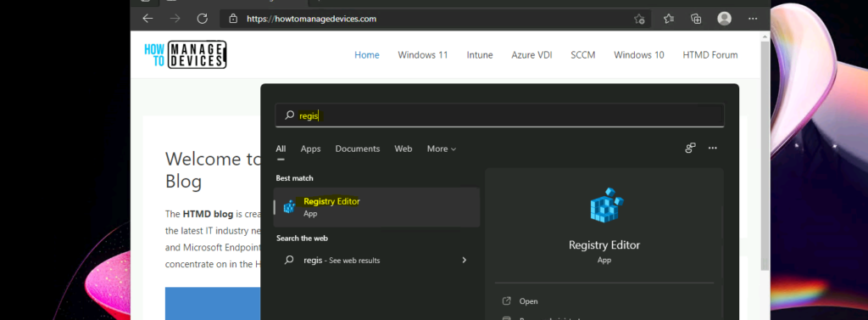Open the Intune menu item
Image resolution: width=868 pixels, height=320 pixels.
pos(480,55)
